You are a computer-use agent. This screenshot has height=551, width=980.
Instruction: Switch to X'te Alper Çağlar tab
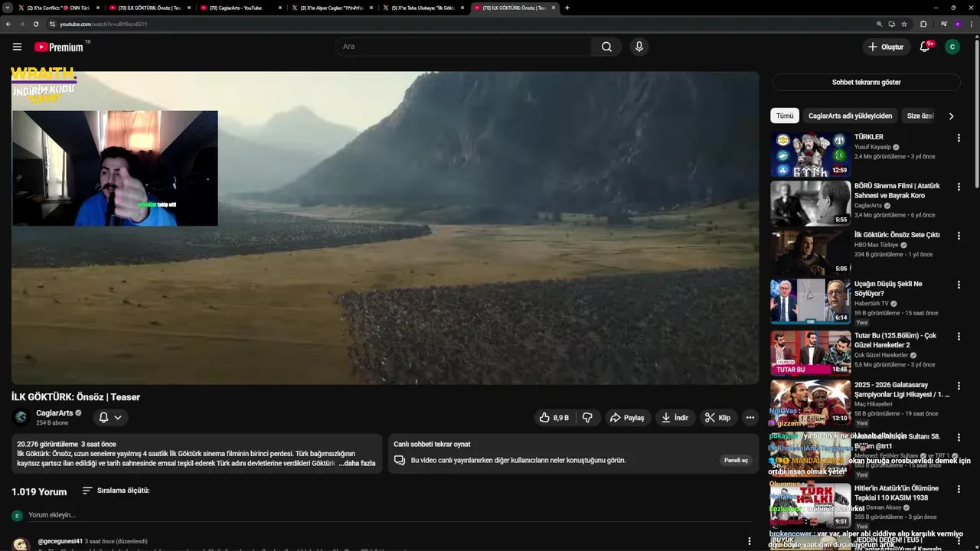click(332, 8)
